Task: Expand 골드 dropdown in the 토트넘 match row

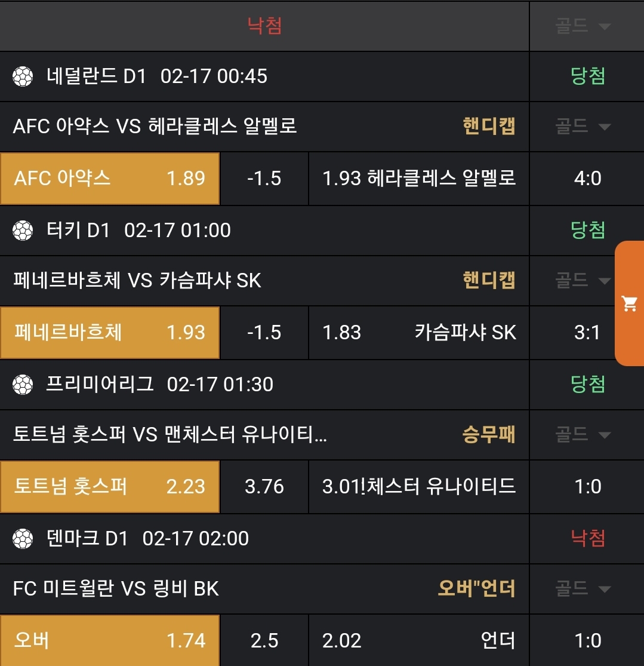Action: pos(583,434)
